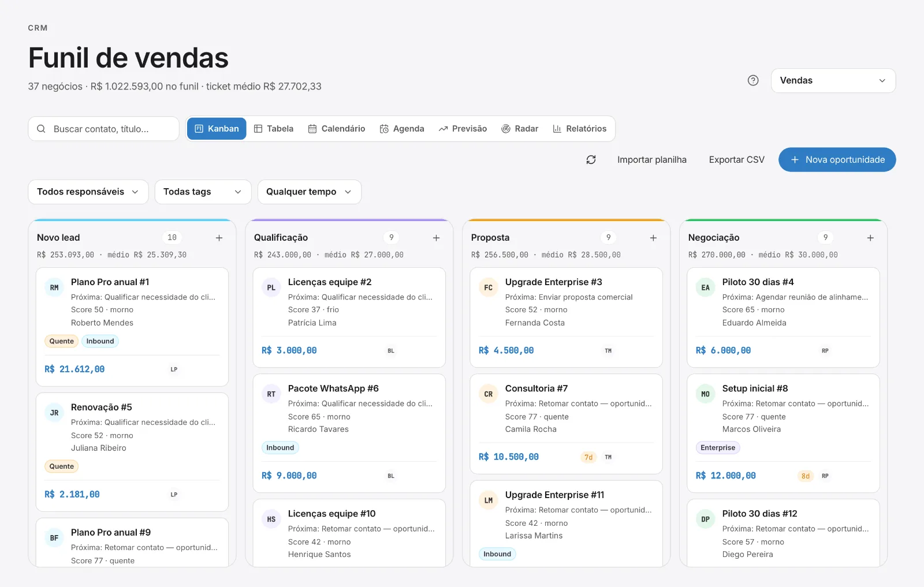Click Importar planilha button

(652, 160)
